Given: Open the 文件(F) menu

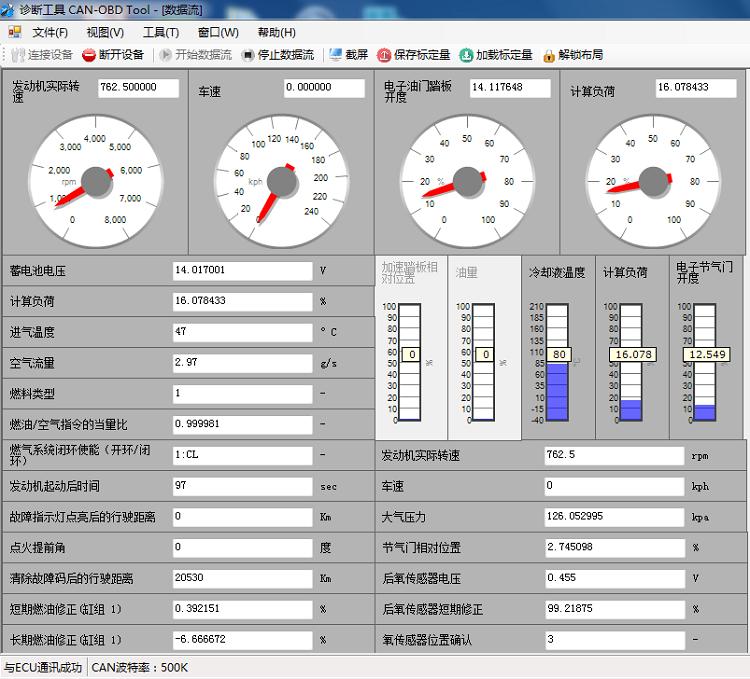Looking at the screenshot, I should click(50, 32).
